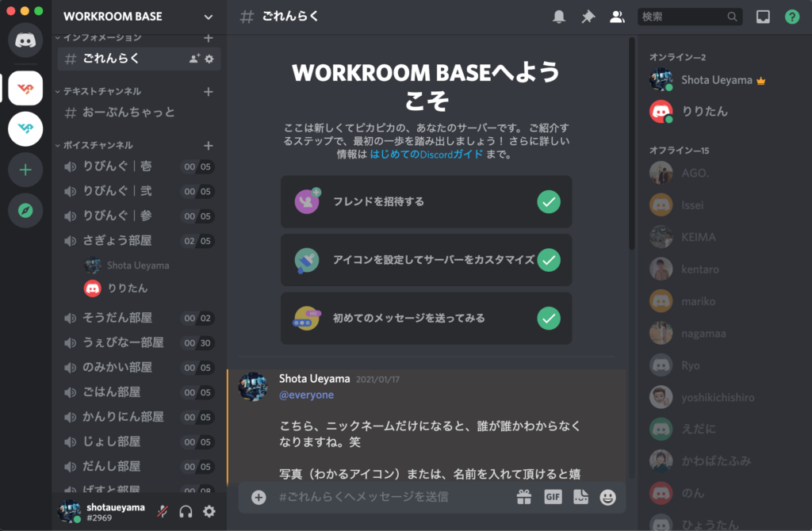Open Discord home direct messages
This screenshot has width=812, height=531.
pyautogui.click(x=25, y=40)
